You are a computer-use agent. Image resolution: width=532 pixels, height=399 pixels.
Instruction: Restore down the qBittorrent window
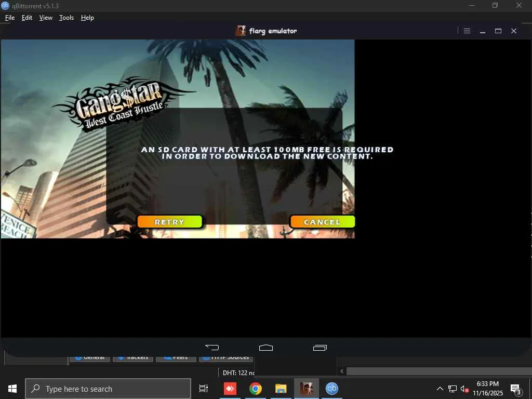click(x=495, y=5)
